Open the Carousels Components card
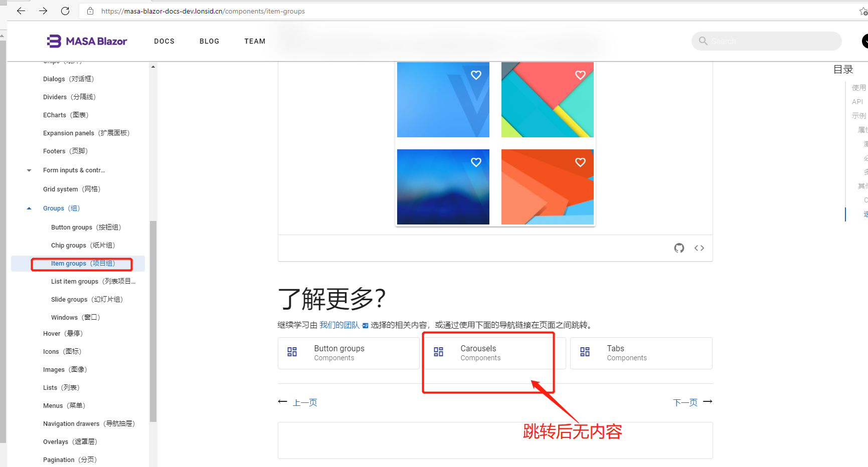Screen dimensions: 868x467 click(x=495, y=353)
